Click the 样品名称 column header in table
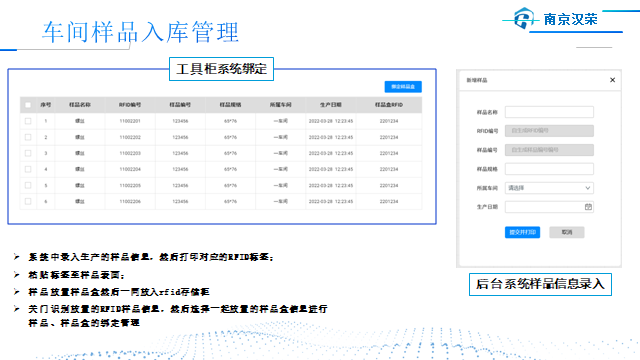Viewport: 640px width, 360px height. 80,105
